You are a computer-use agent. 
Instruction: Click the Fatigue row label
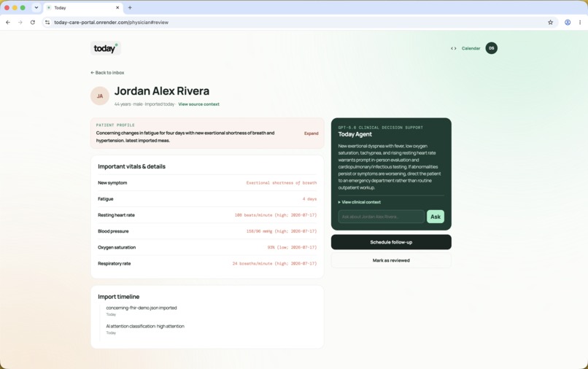point(105,199)
